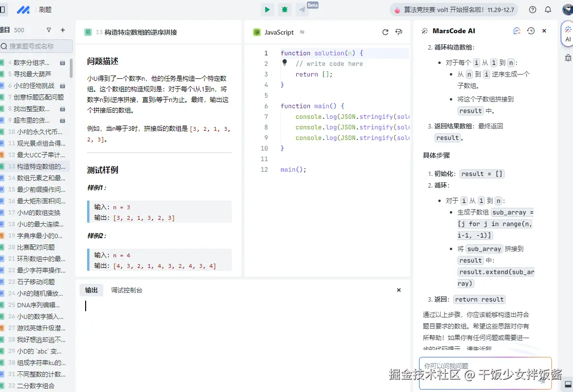Open problem 16 最大矩形面积问...
This screenshot has height=392, width=573.
pos(41,201)
